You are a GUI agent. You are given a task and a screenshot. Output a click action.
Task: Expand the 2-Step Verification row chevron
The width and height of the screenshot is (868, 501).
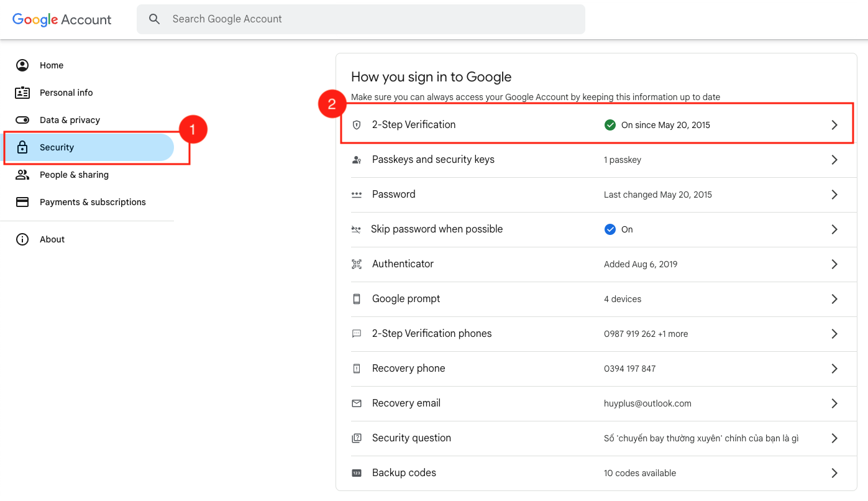pyautogui.click(x=834, y=125)
